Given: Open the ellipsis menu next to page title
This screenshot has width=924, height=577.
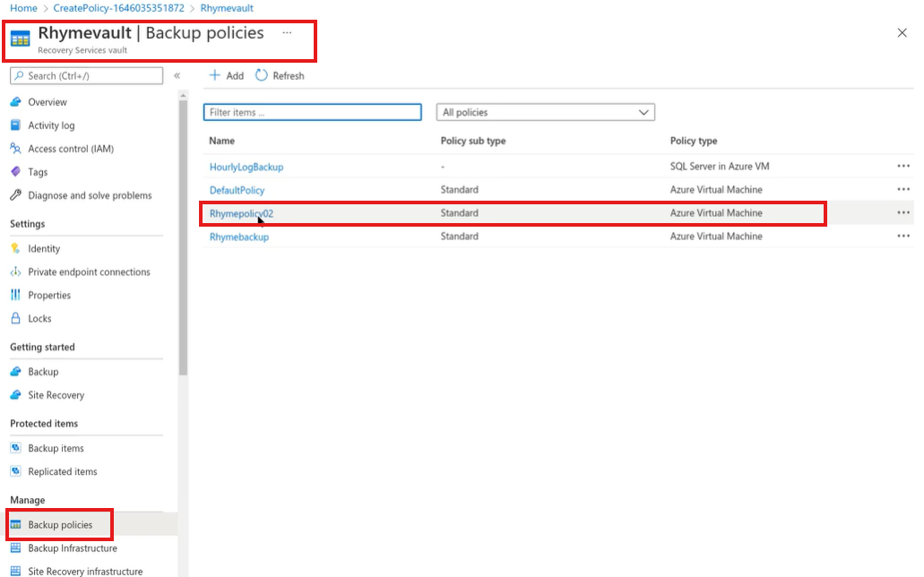Looking at the screenshot, I should click(x=287, y=33).
